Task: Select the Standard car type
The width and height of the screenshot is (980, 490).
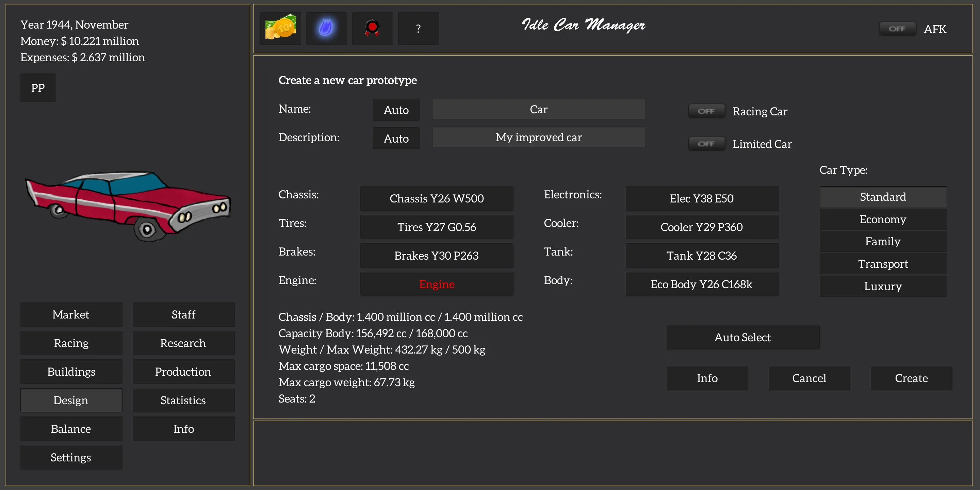Action: (881, 197)
